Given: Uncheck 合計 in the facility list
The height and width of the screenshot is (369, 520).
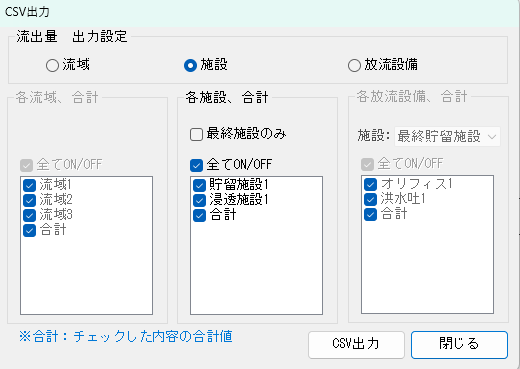Looking at the screenshot, I should [x=199, y=215].
